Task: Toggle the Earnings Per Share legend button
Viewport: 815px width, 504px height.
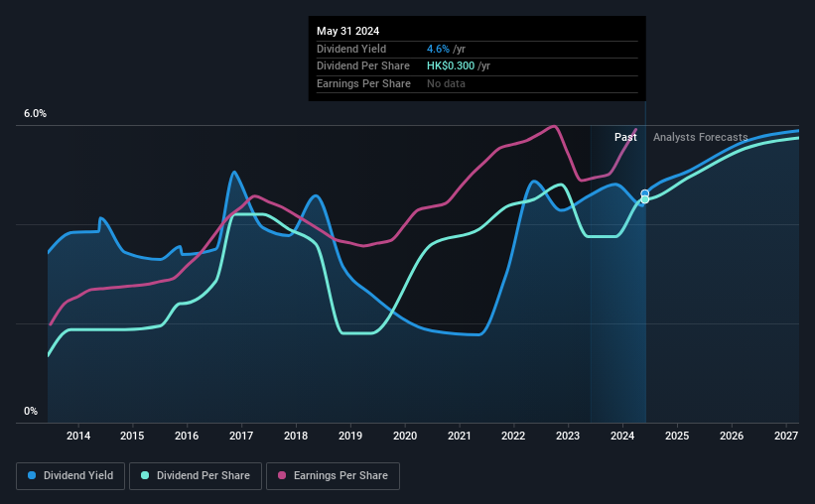Action: pyautogui.click(x=333, y=476)
